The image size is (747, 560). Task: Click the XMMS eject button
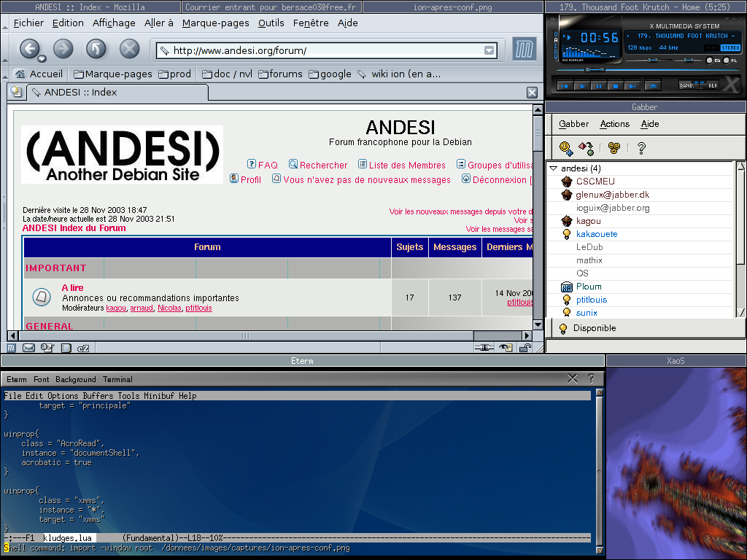click(x=653, y=86)
